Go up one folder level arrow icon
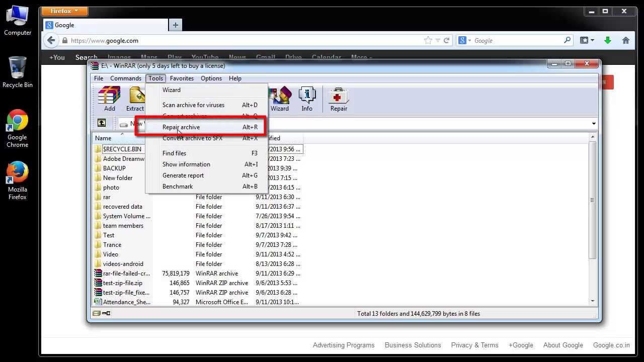Viewport: 644px width, 362px height. (x=102, y=123)
